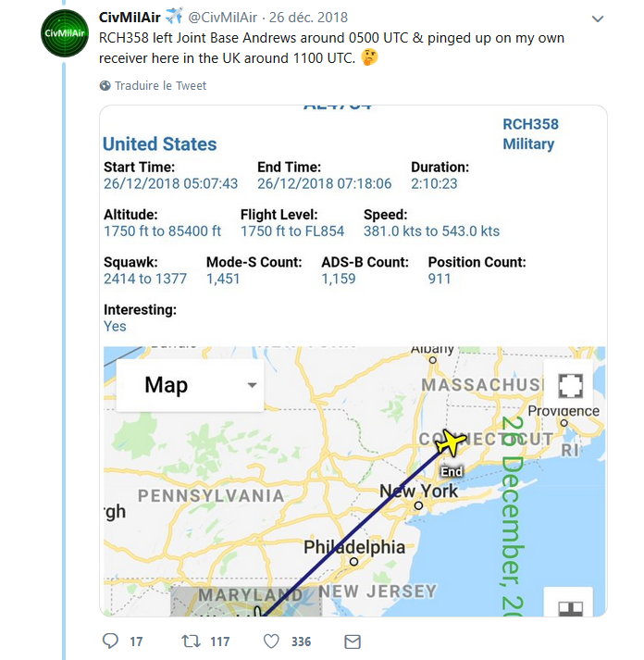The width and height of the screenshot is (644, 660).
Task: Click the 'United States' country heading
Action: [159, 143]
